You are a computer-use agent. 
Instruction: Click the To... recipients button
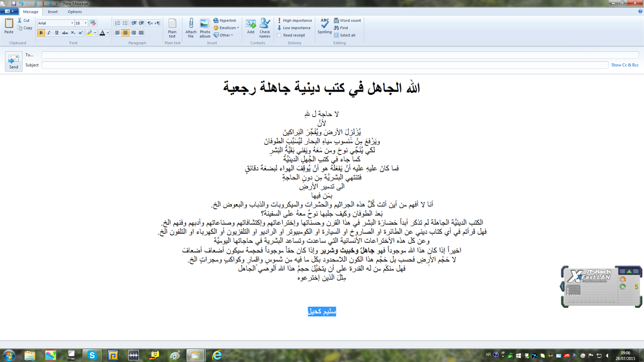[x=29, y=55]
